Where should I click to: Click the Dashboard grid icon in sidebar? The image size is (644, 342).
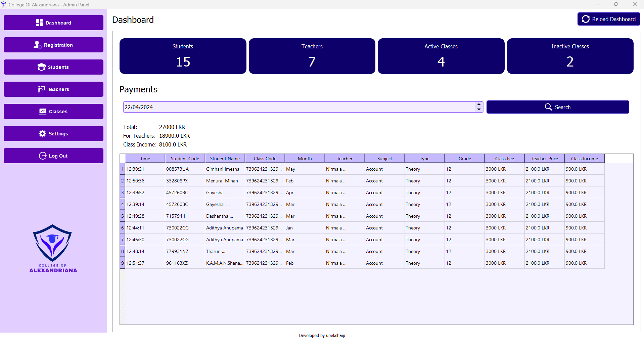39,23
